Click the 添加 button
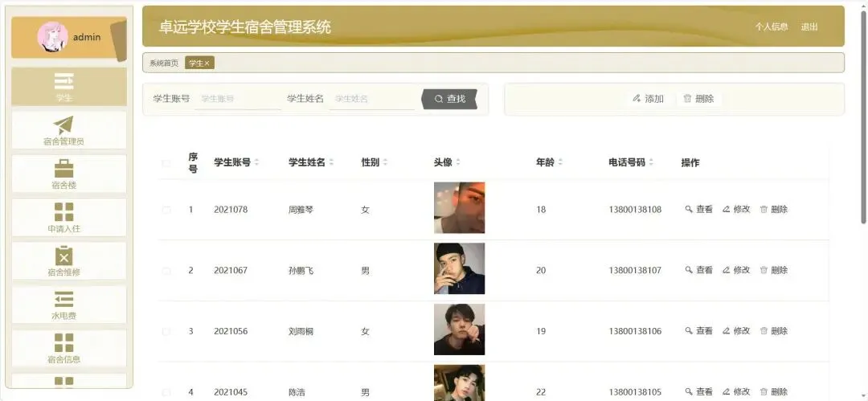The width and height of the screenshot is (868, 401). click(x=648, y=99)
